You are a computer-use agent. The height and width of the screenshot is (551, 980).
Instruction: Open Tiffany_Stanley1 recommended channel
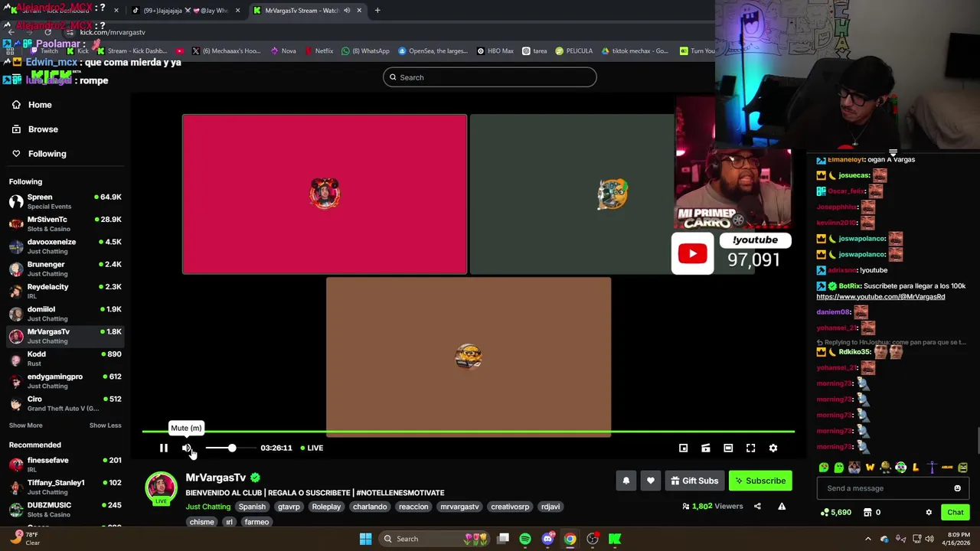click(65, 487)
